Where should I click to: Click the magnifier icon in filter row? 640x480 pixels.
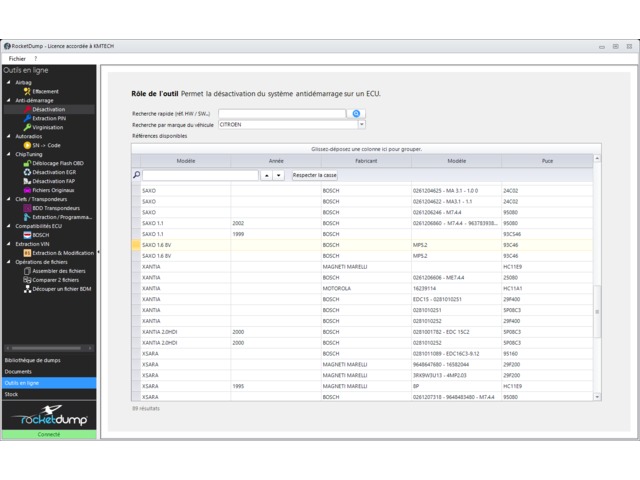point(136,175)
